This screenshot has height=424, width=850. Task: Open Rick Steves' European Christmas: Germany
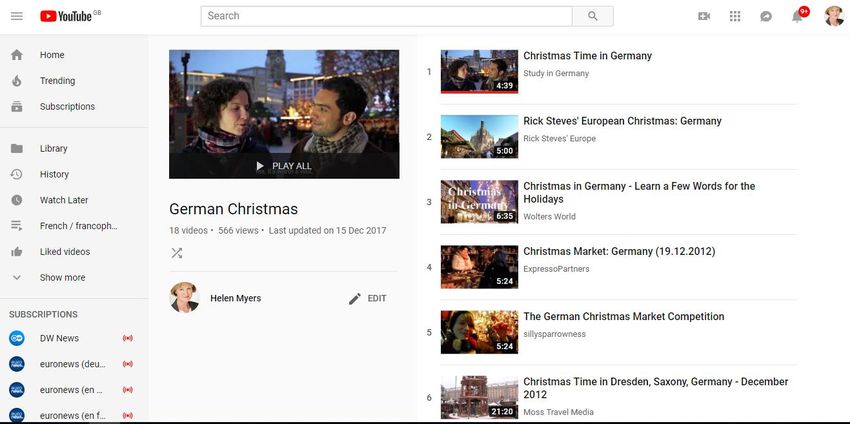point(622,121)
